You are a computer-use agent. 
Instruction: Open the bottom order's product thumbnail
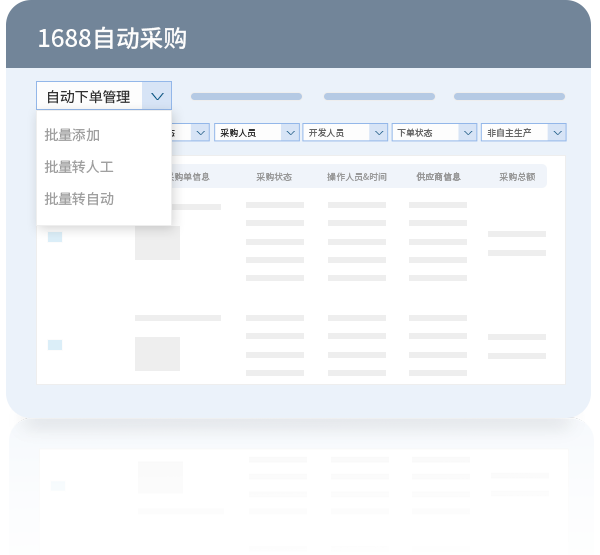pos(160,477)
